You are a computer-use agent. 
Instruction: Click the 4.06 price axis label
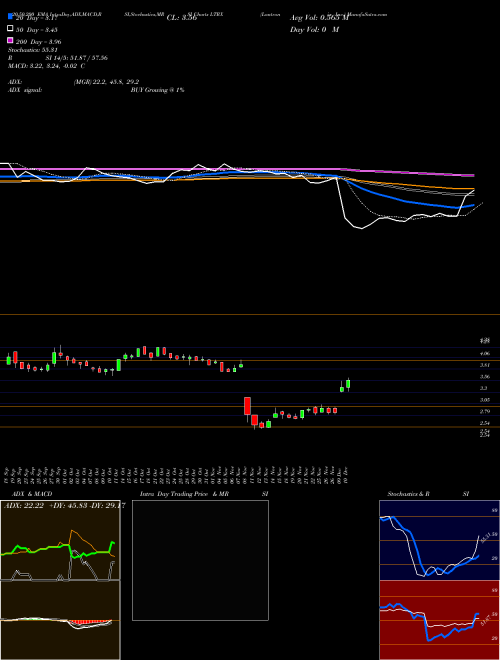pos(484,354)
